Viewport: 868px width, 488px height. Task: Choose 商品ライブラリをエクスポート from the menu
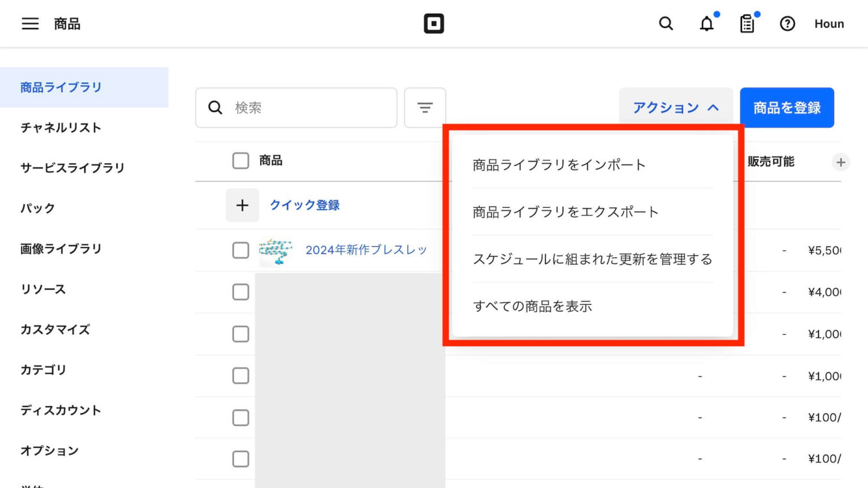pyautogui.click(x=565, y=212)
